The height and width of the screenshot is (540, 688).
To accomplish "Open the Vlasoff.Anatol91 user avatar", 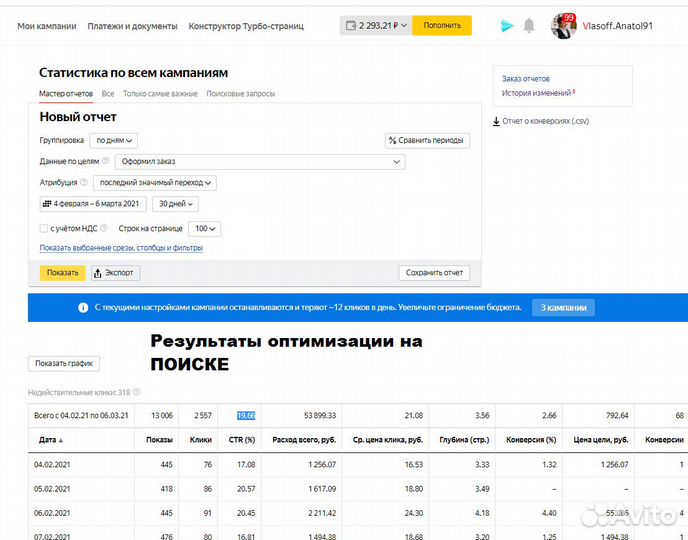I will (x=563, y=26).
